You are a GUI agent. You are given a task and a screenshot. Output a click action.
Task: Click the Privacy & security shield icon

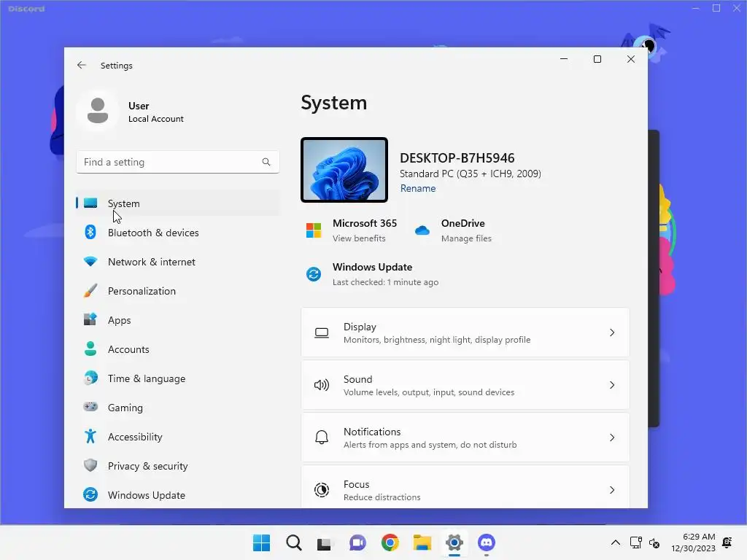90,465
